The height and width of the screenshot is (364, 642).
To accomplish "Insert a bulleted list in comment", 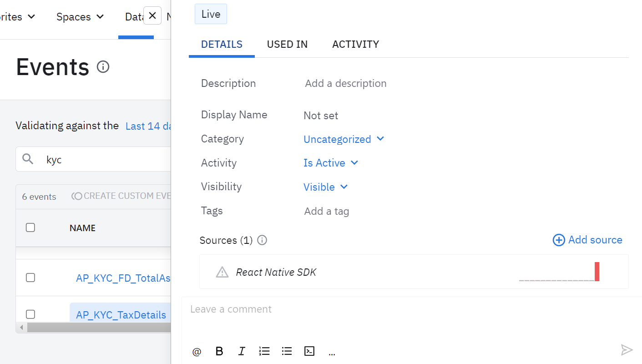I will [287, 351].
